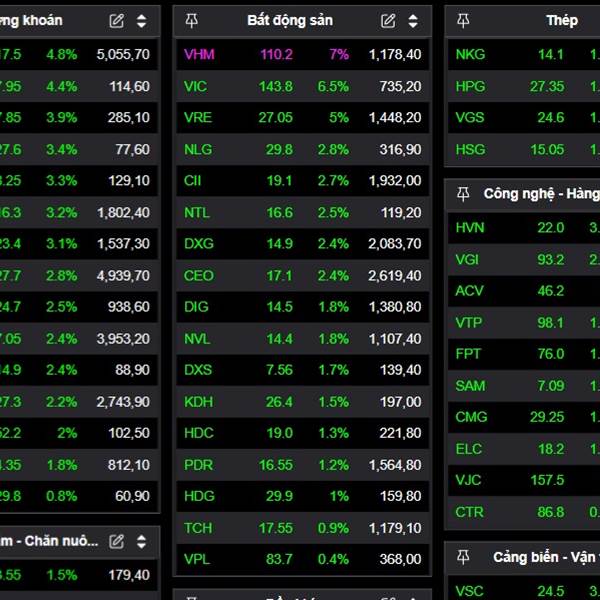
Task: Pin the Công nghệ panel
Action: pyautogui.click(x=463, y=194)
